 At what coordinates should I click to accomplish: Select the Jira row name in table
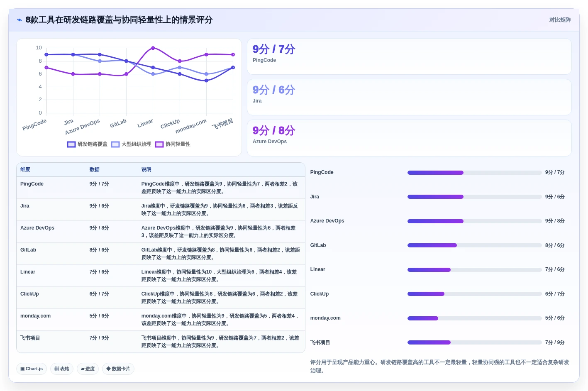(25, 206)
